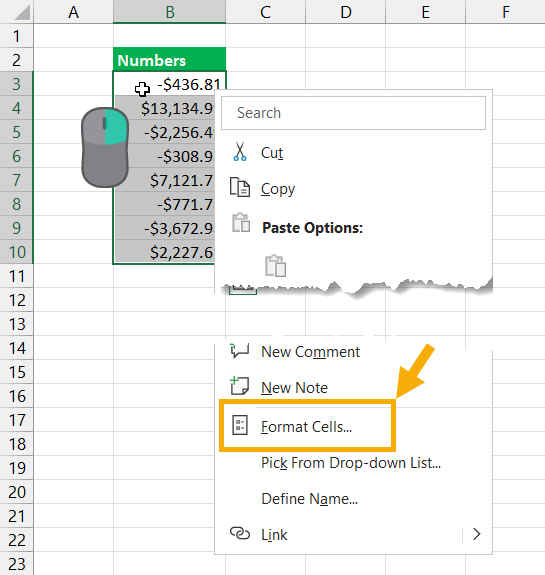This screenshot has height=575, width=545.
Task: Click the New Comment speech bubble icon
Action: tap(239, 351)
